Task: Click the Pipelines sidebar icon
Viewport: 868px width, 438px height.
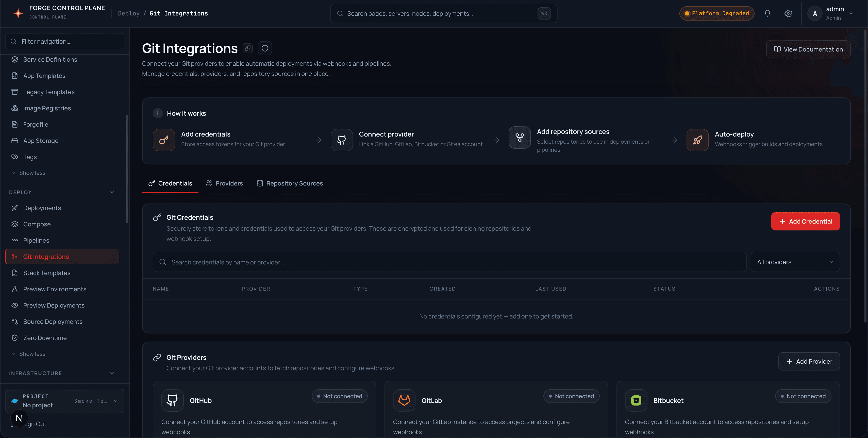Action: click(x=14, y=240)
